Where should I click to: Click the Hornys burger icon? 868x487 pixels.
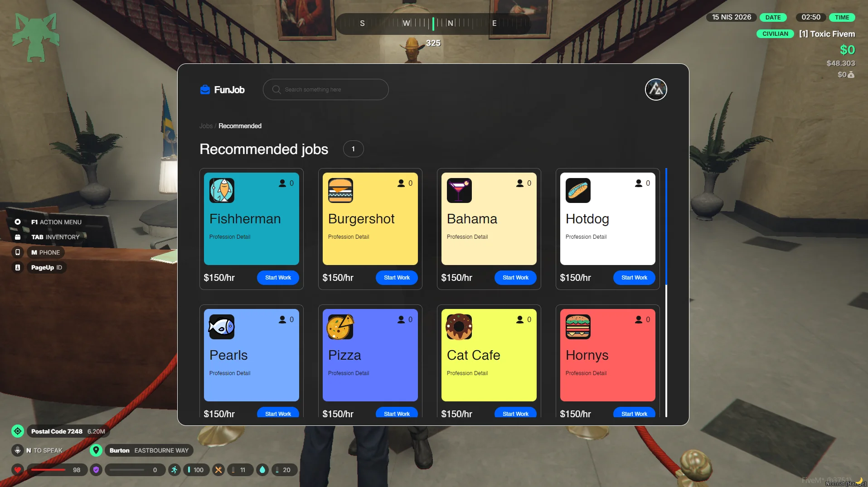pyautogui.click(x=578, y=327)
